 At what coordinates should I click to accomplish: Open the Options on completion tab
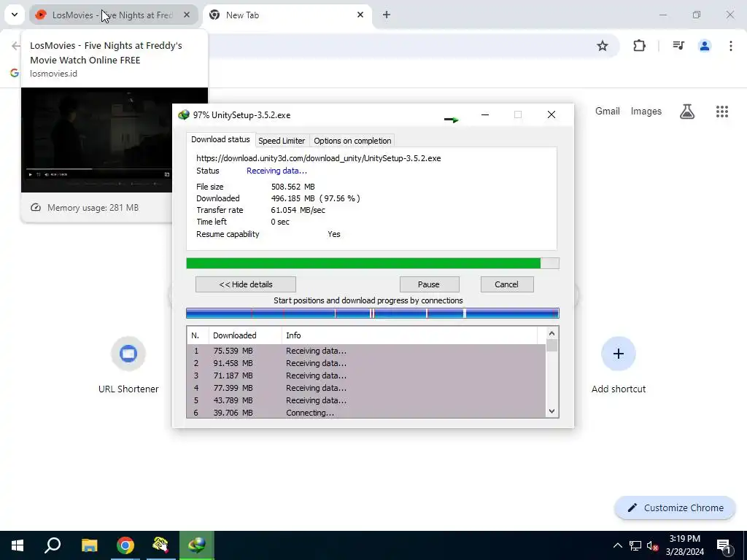(352, 141)
